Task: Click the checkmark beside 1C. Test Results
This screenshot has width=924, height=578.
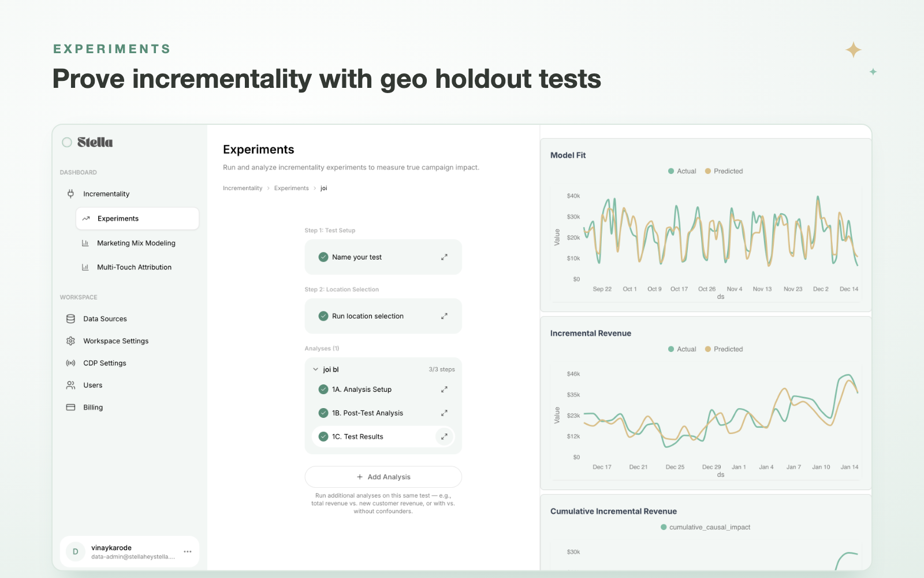Action: 323,437
